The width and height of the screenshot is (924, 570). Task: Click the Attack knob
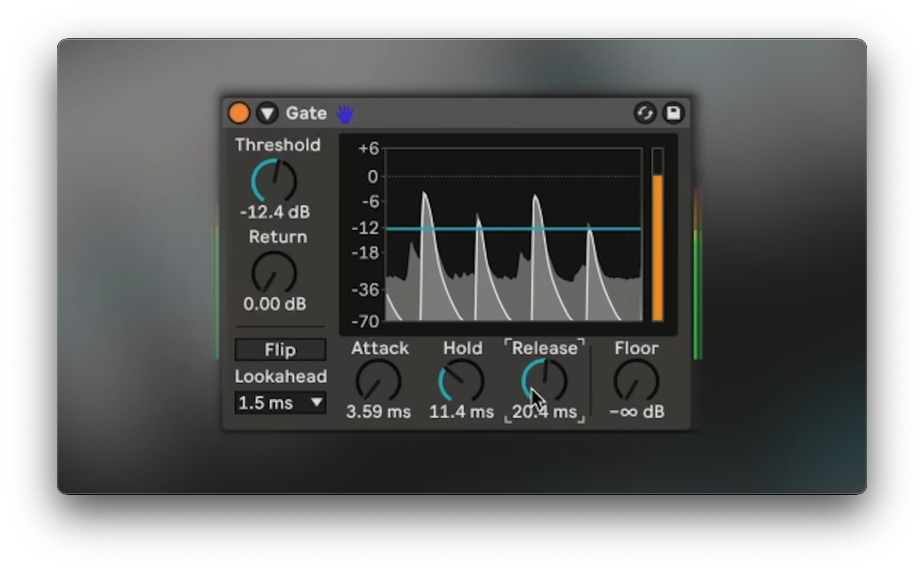pos(379,382)
